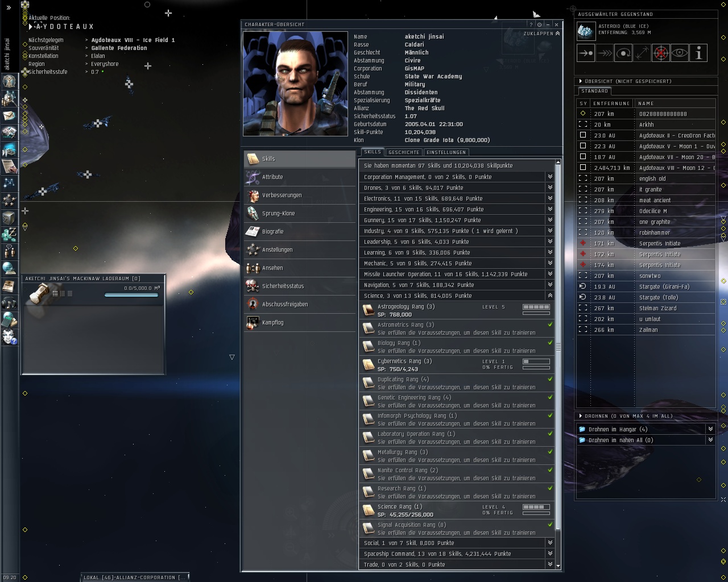Open the assets safe icon

click(x=9, y=217)
